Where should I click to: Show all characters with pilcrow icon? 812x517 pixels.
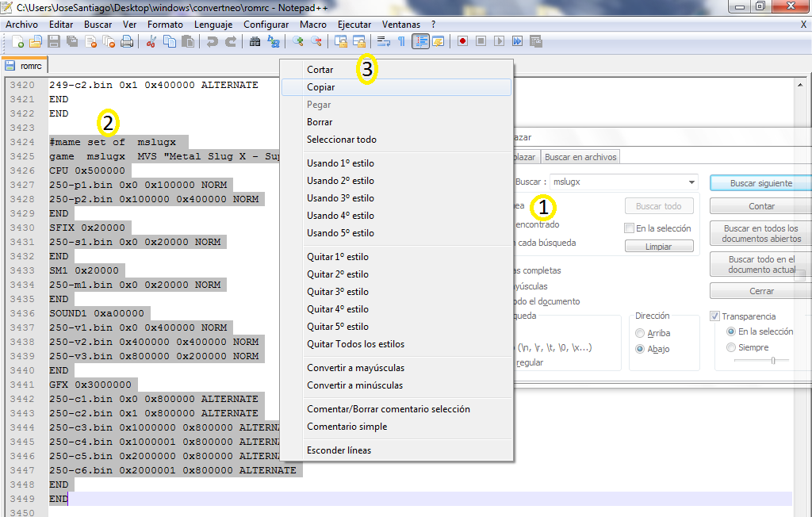pos(401,41)
